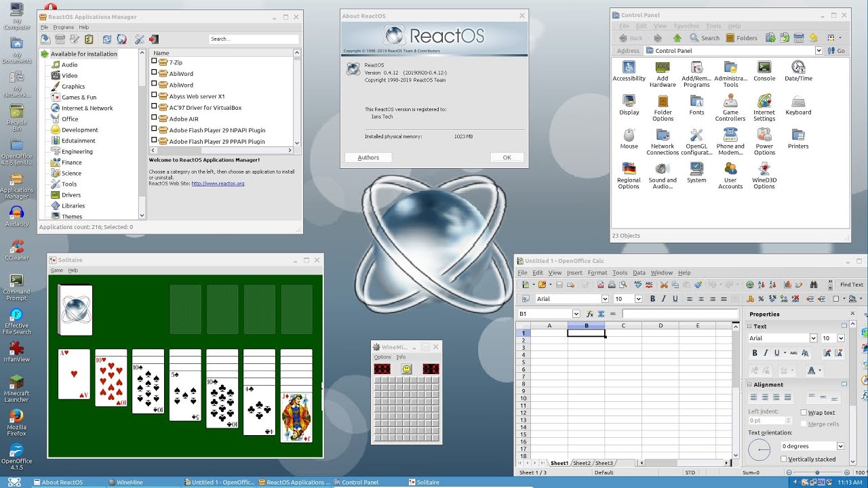Viewport: 868px width, 488px height.
Task: Check the Abyss Web server X1 checkbox
Action: [155, 96]
